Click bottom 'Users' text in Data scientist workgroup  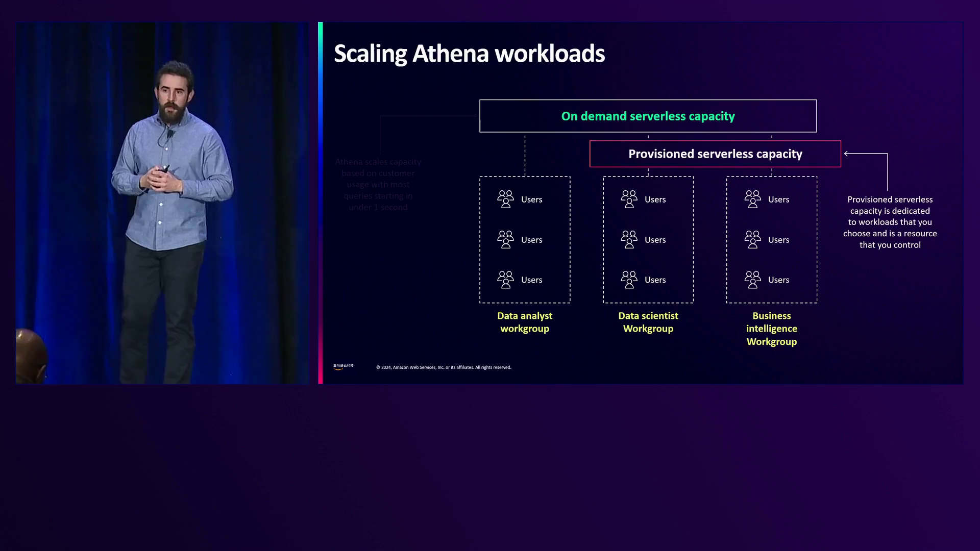point(655,280)
